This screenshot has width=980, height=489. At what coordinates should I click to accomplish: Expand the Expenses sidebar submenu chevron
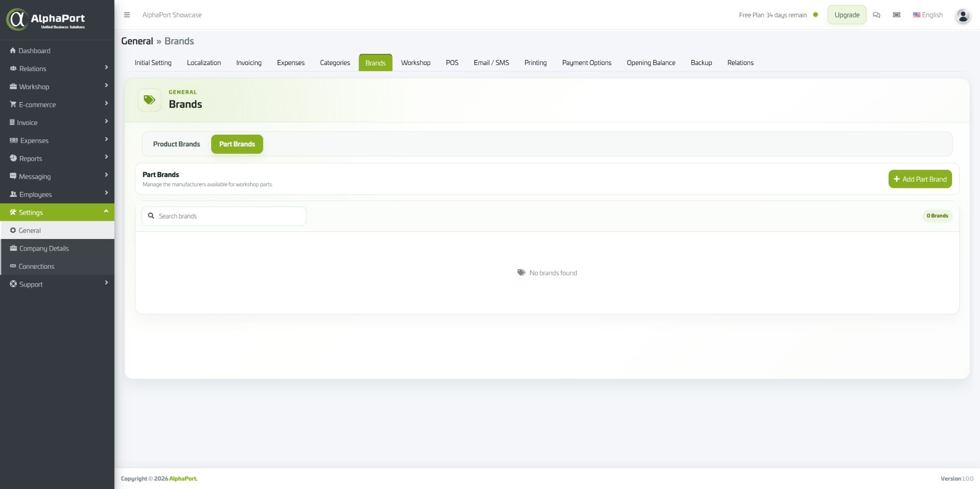(x=106, y=139)
